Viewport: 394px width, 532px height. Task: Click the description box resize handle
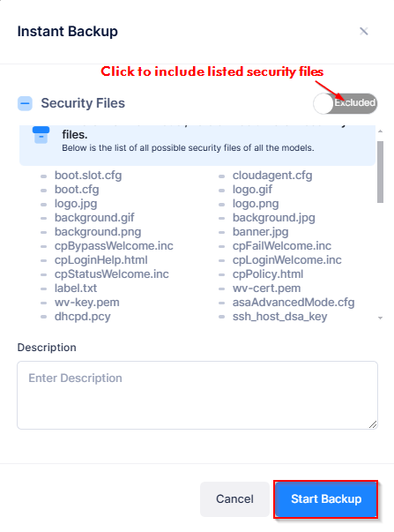click(x=373, y=424)
